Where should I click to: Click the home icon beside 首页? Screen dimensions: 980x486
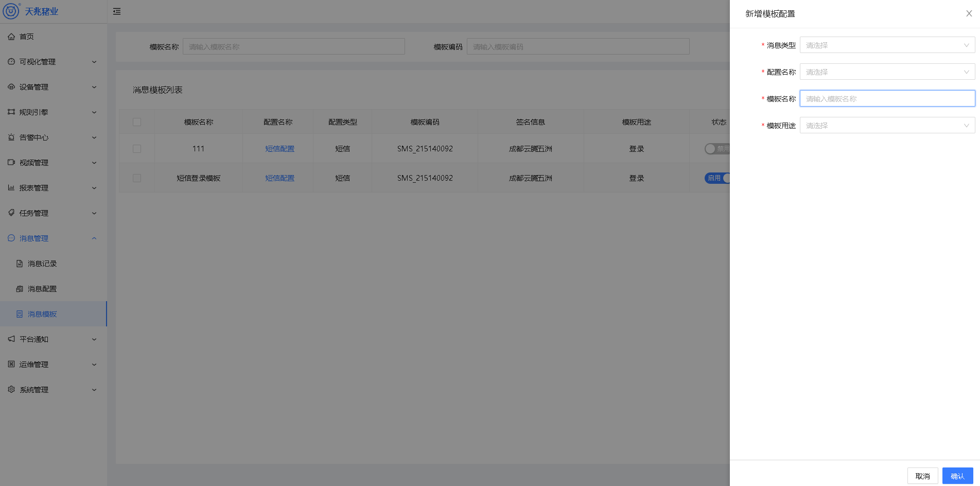coord(11,37)
